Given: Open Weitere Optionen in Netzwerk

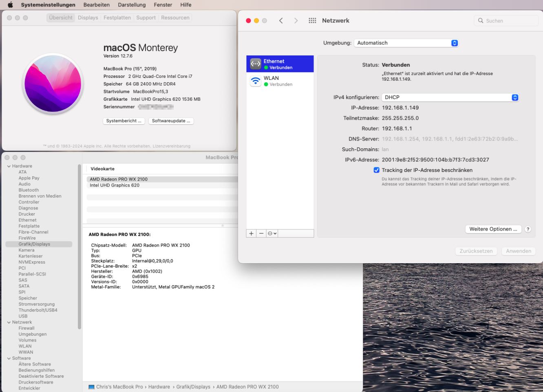Looking at the screenshot, I should [x=493, y=229].
